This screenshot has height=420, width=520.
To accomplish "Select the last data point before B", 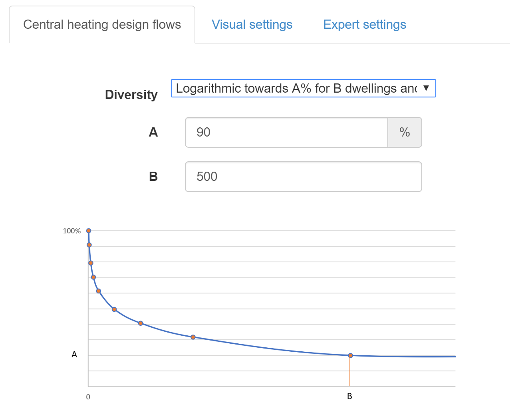I will 193,337.
